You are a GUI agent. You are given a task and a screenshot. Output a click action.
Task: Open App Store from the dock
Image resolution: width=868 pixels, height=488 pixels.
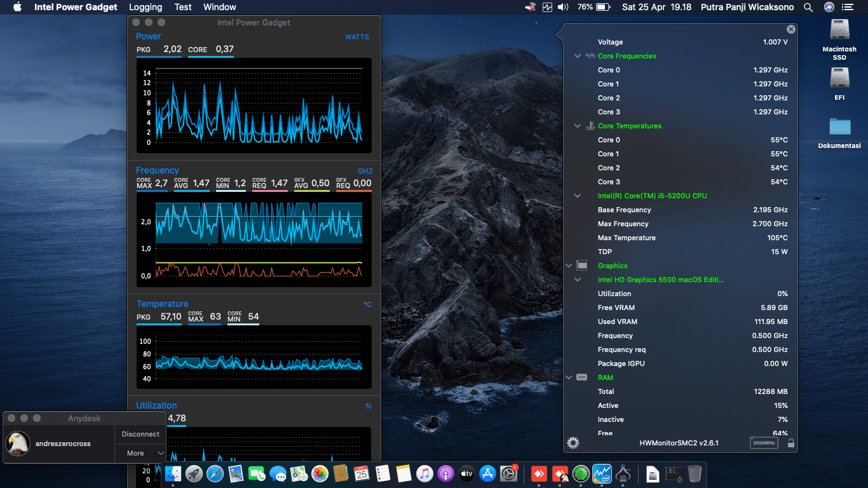tap(487, 473)
